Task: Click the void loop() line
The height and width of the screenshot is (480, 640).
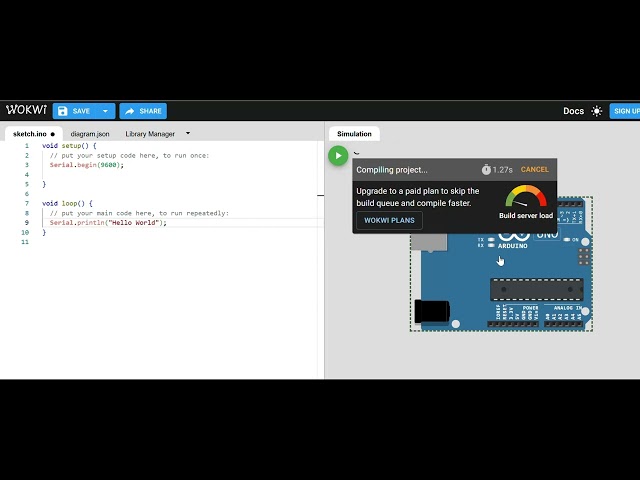Action: pyautogui.click(x=67, y=203)
